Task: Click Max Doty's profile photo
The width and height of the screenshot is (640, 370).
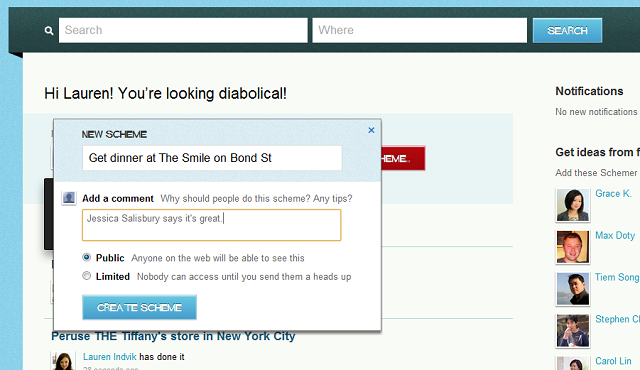Action: point(573,247)
